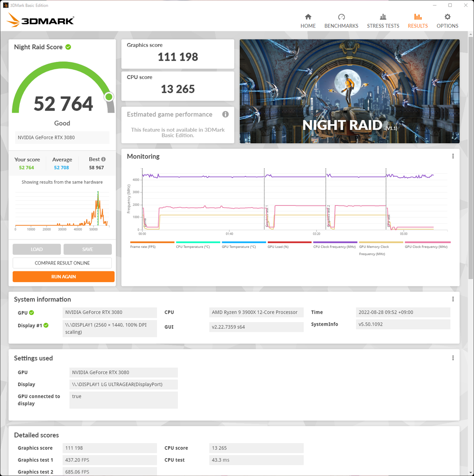Click the Estimated game performance info icon

[x=225, y=114]
